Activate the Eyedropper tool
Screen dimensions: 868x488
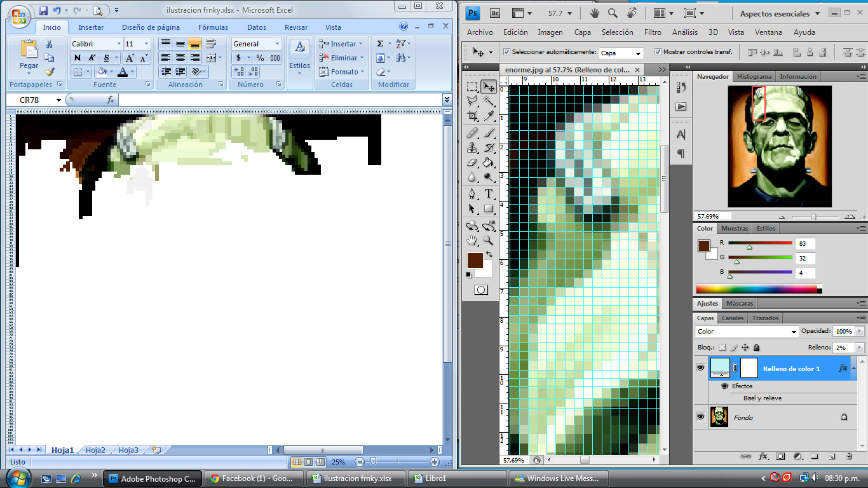point(489,116)
